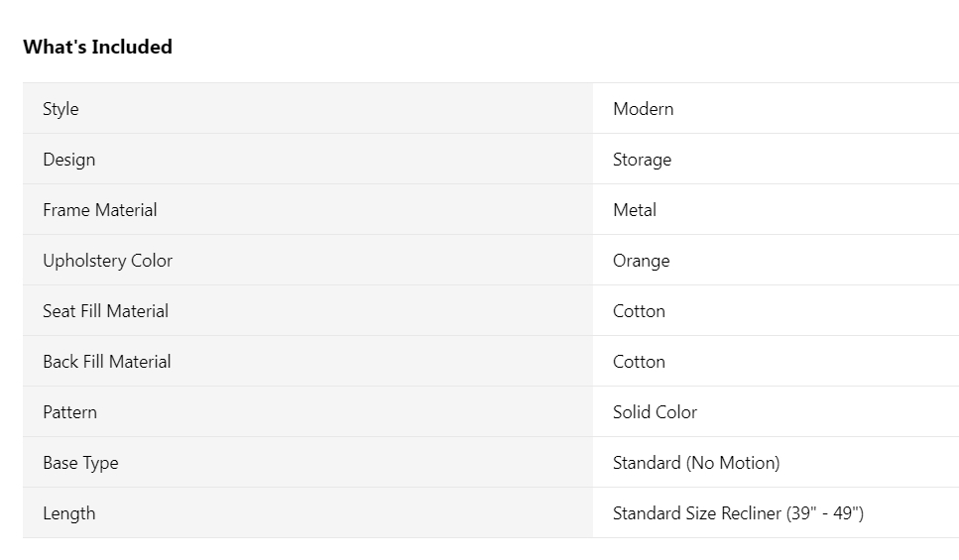Click the Solid Color pattern value
Image resolution: width=959 pixels, height=560 pixels.
click(655, 412)
